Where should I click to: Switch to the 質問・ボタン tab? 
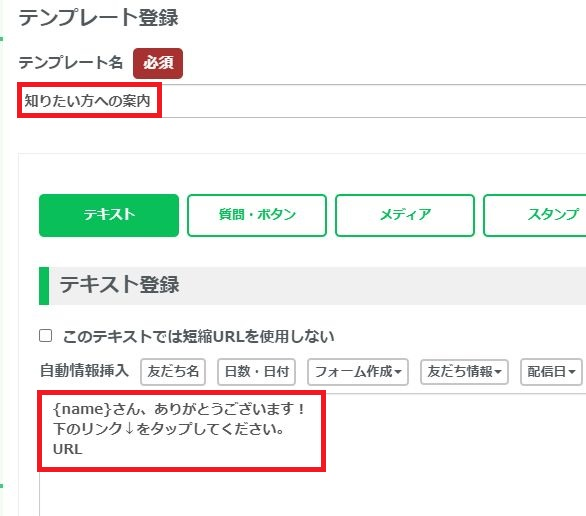(x=257, y=215)
